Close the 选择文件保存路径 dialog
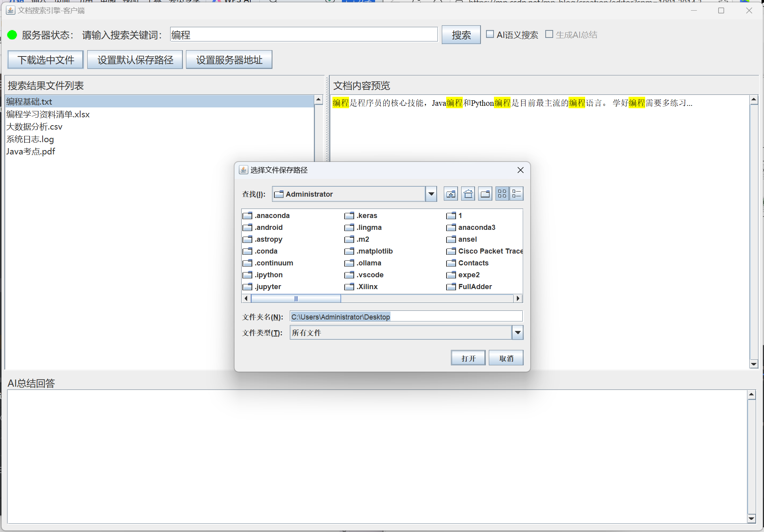 [x=520, y=170]
